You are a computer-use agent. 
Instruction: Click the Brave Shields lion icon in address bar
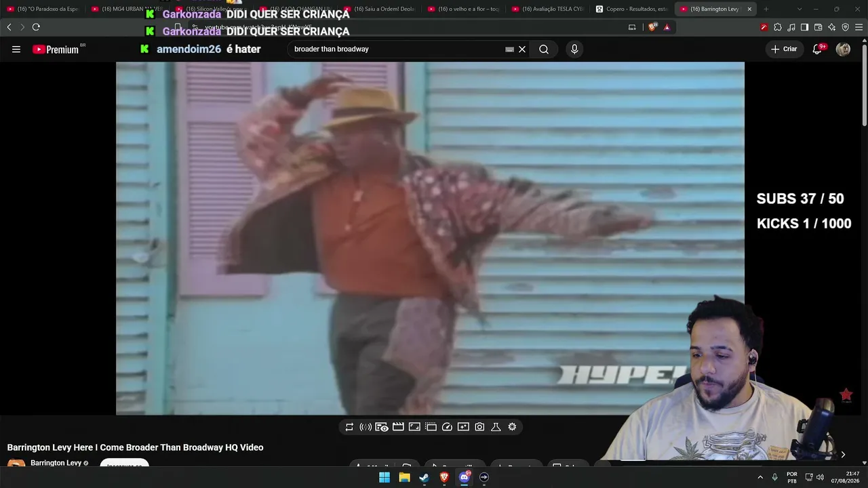point(652,27)
